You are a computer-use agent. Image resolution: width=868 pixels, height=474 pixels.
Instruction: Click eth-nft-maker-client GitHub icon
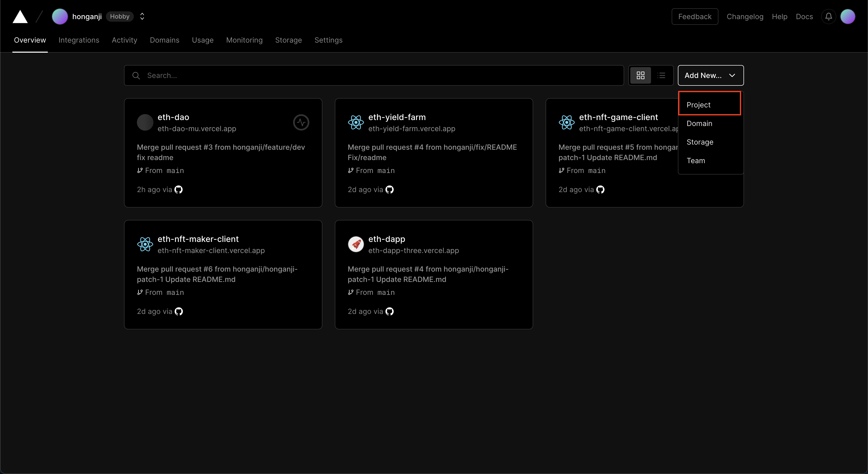coord(179,311)
